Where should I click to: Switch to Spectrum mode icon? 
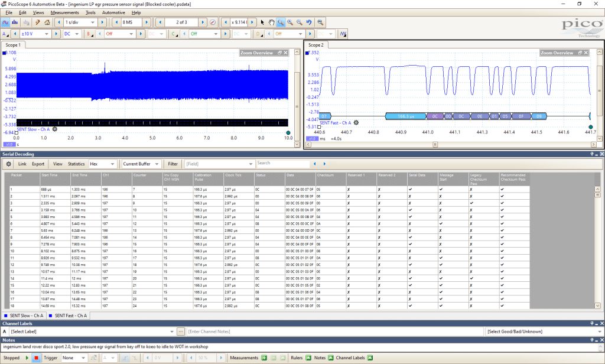point(15,22)
